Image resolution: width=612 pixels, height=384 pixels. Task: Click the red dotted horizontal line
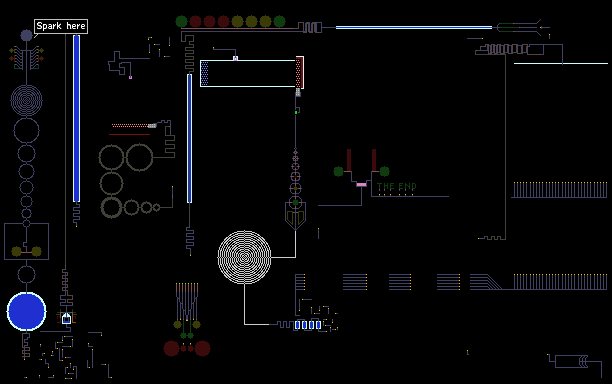(x=130, y=126)
